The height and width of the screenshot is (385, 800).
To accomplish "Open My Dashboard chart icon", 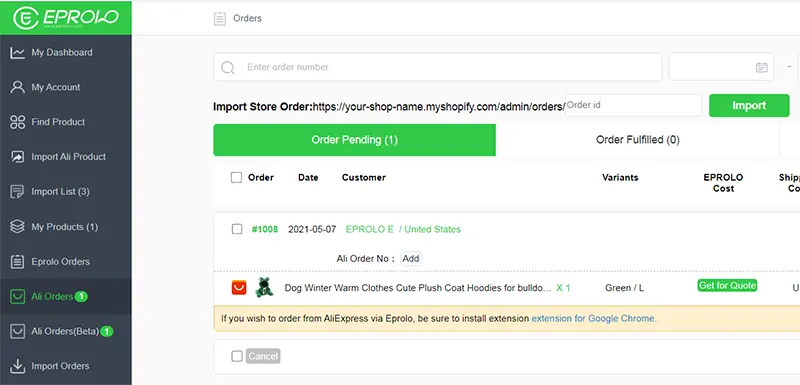I will (17, 53).
